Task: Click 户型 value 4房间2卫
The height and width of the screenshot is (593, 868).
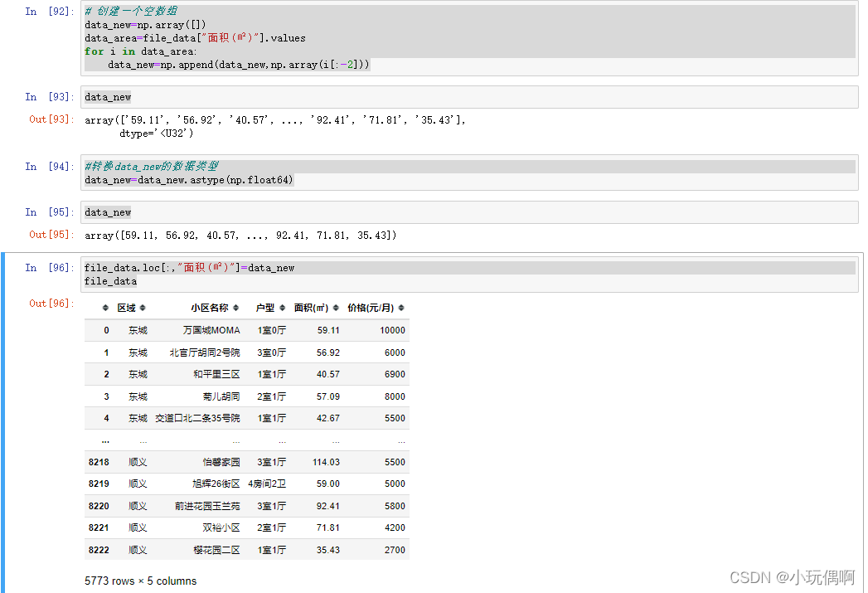Action: point(267,484)
